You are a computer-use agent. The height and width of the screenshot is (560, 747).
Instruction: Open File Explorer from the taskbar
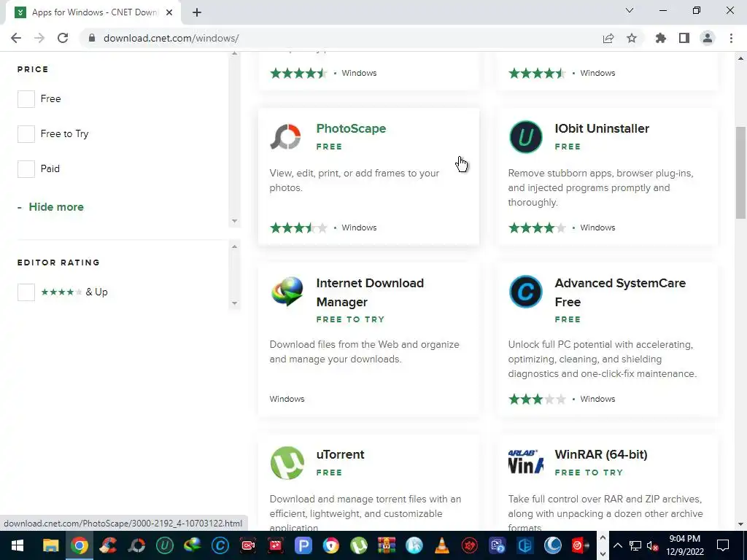[50, 545]
